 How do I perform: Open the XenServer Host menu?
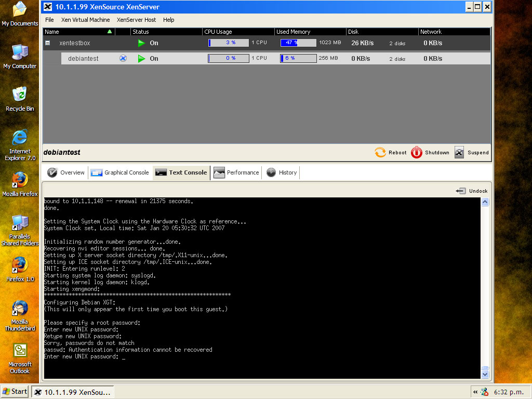(137, 20)
